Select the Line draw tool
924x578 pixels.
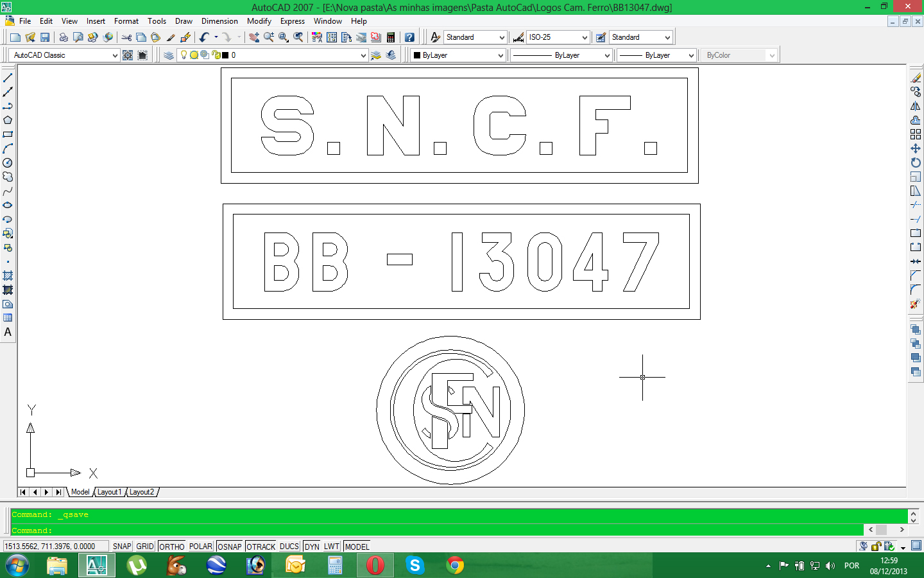(x=8, y=78)
